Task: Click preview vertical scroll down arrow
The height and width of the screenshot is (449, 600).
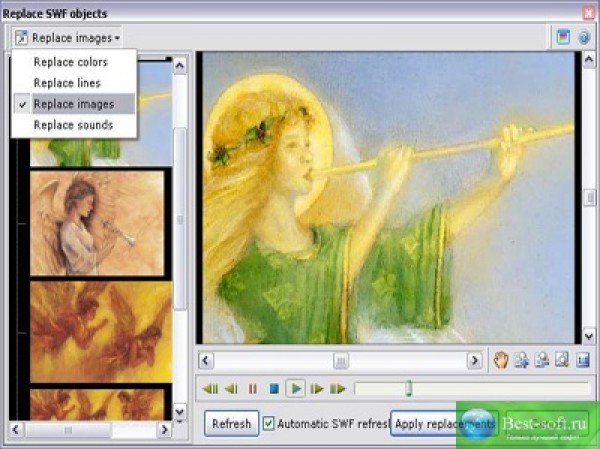Action: coord(589,336)
